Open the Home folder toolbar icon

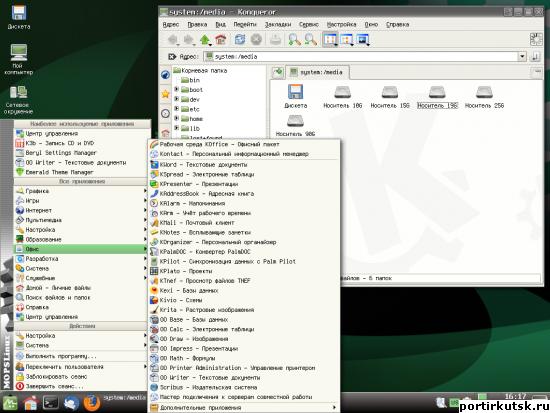tap(221, 39)
